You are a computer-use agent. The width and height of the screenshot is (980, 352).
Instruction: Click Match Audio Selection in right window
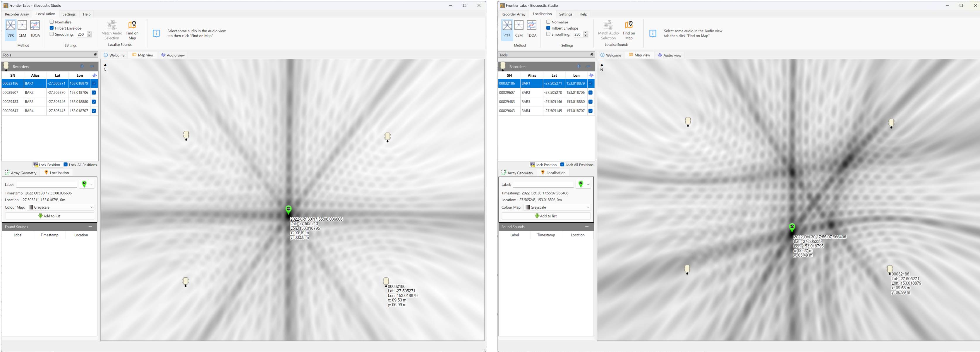(608, 30)
